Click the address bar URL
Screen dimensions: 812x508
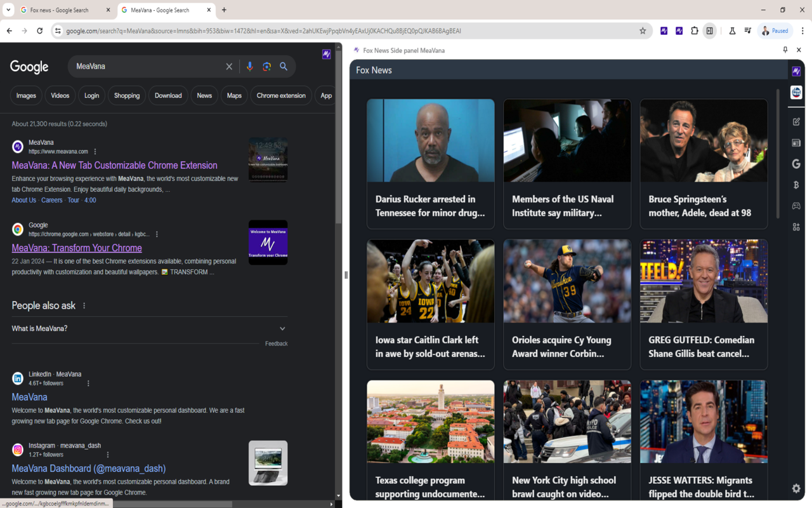tap(263, 30)
